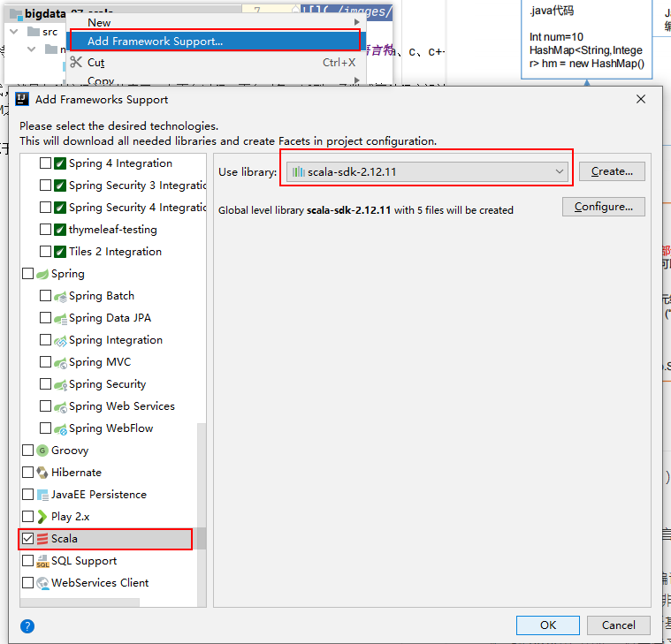Confirm with the OK button
Screen dimensions: 671x644
pos(548,625)
